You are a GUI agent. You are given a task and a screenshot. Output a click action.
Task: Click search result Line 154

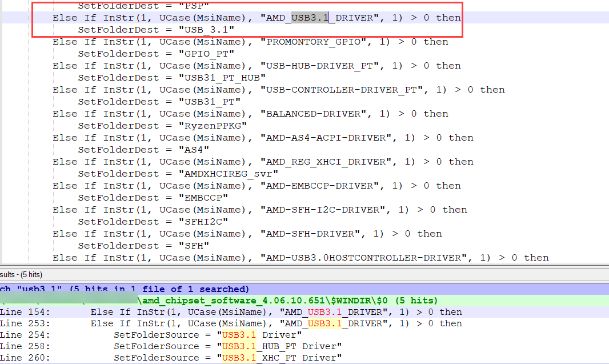[304, 312]
